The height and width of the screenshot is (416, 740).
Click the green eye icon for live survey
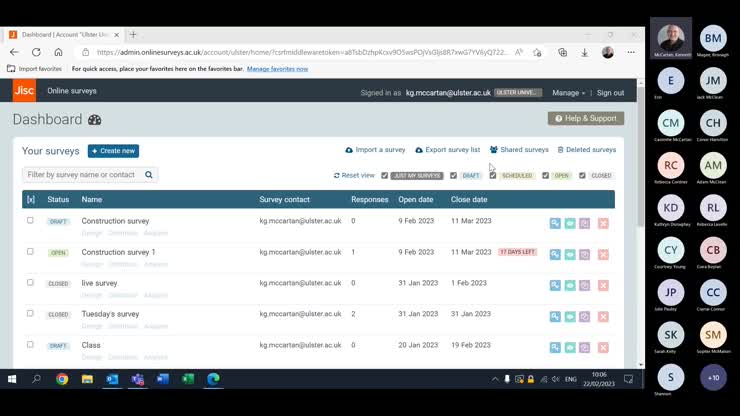pyautogui.click(x=570, y=285)
